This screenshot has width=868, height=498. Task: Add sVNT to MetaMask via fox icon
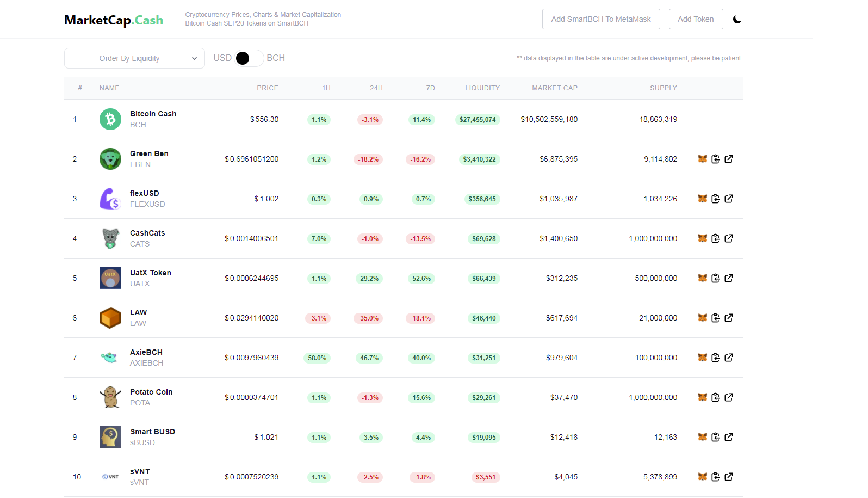[703, 477]
